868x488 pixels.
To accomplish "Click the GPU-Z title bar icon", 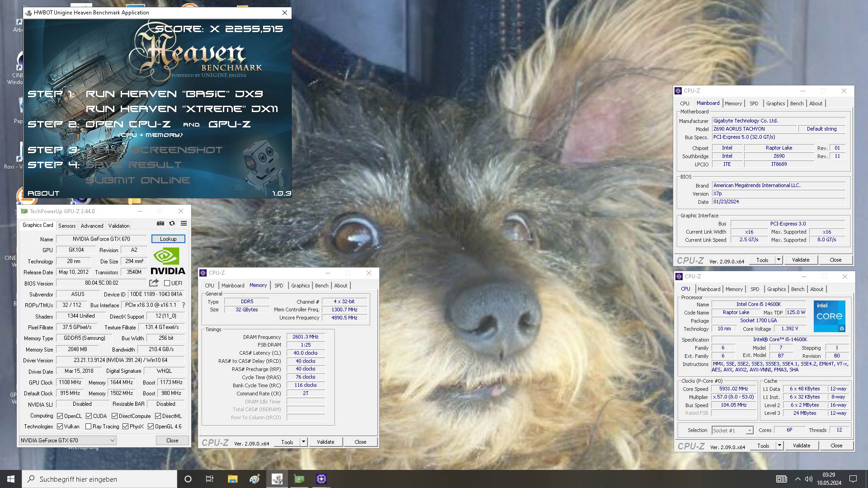I will tap(24, 211).
